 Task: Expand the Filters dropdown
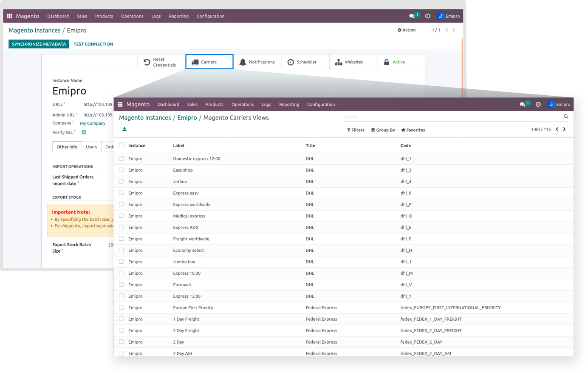356,130
